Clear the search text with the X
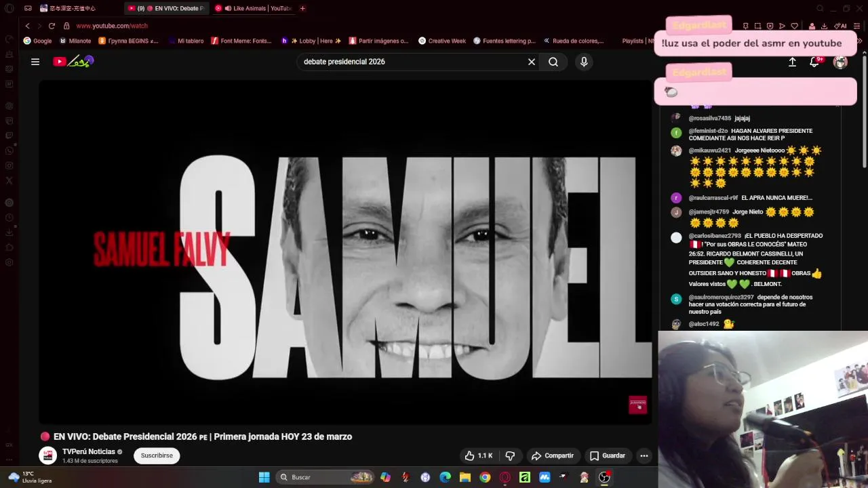This screenshot has height=488, width=868. click(x=532, y=62)
